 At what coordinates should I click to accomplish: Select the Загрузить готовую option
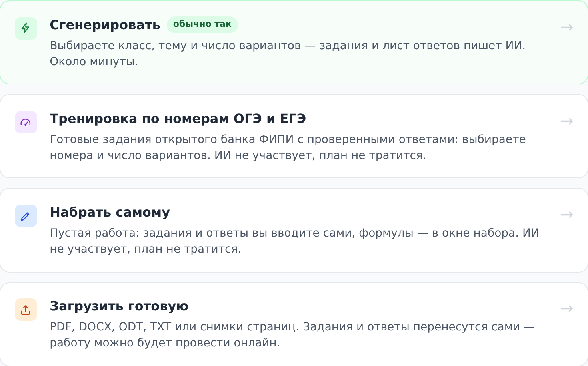point(294,324)
